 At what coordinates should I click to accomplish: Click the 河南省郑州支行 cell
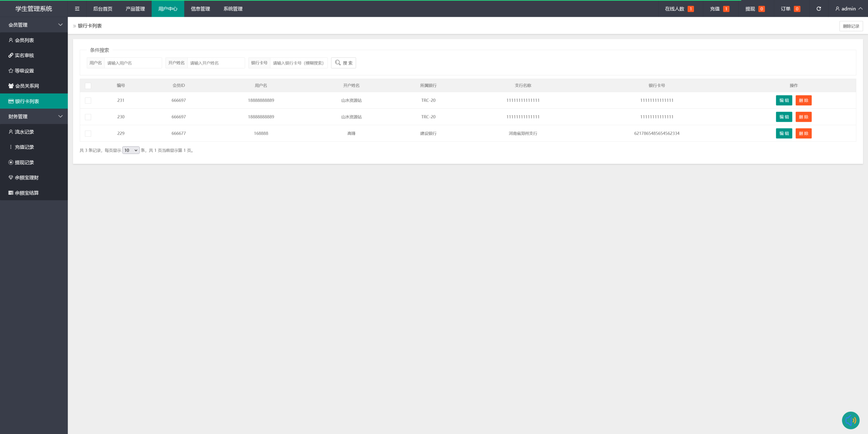pos(523,133)
